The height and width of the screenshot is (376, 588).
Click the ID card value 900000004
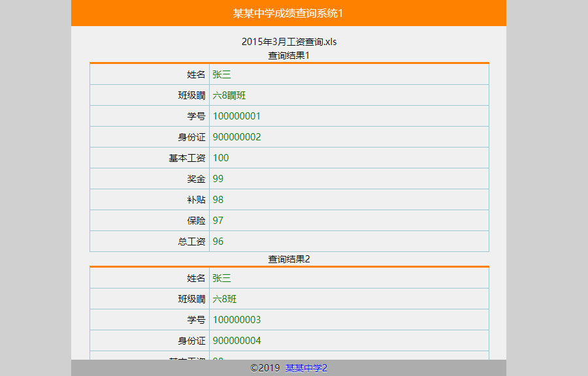[x=237, y=341]
